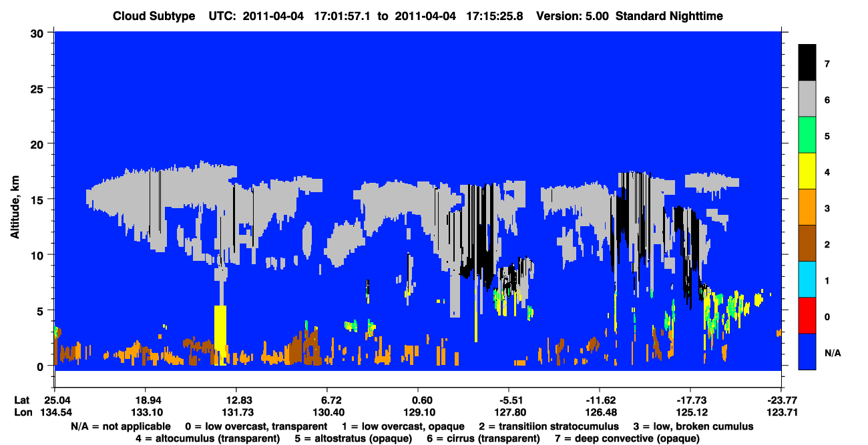Click the gray colorbar swatch labeled 6
The image size is (868, 445).
(x=807, y=99)
